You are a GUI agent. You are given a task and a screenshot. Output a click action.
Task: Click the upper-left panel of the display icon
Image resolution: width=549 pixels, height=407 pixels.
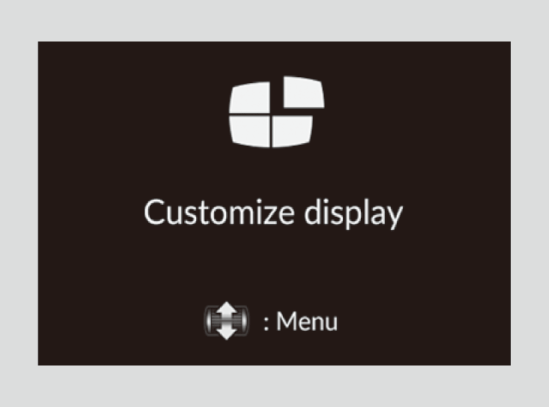[x=250, y=97]
